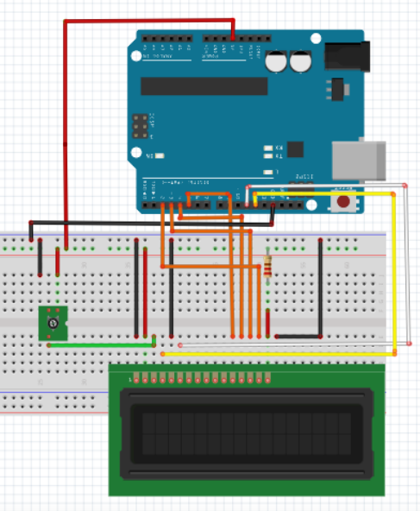420x511 pixels.
Task: Select the six-pin ICSP header
Action: [140, 126]
